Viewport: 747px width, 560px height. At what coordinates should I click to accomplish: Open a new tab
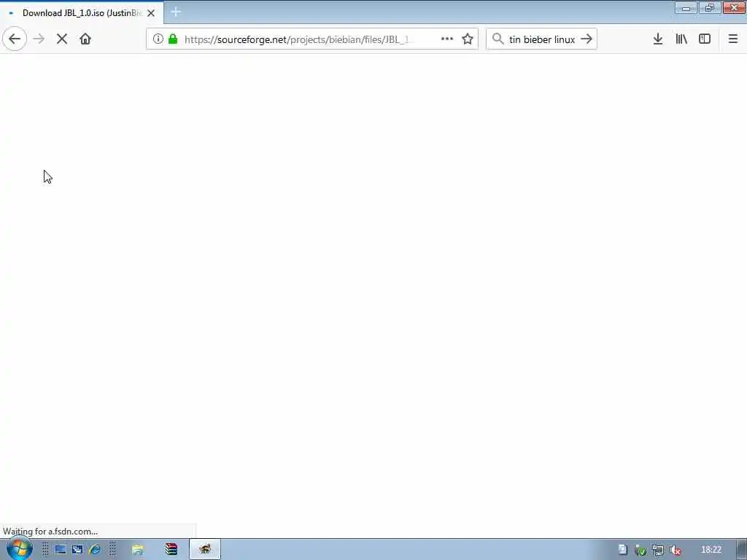click(x=176, y=12)
